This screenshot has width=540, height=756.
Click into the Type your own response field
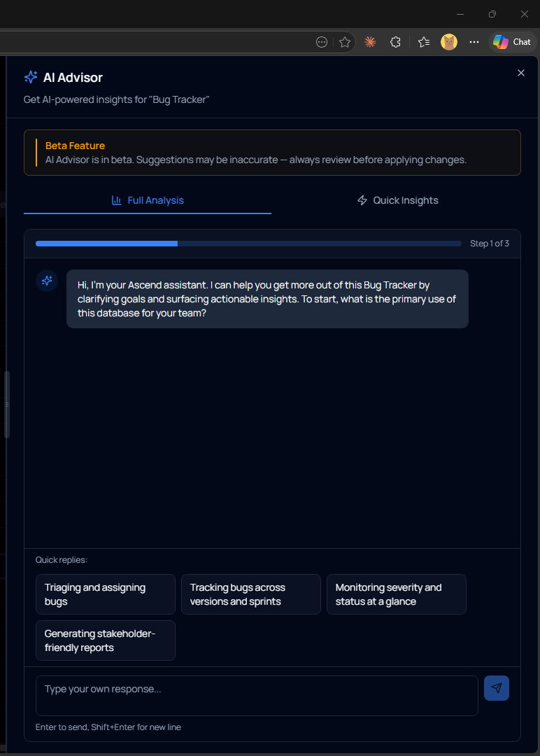257,694
